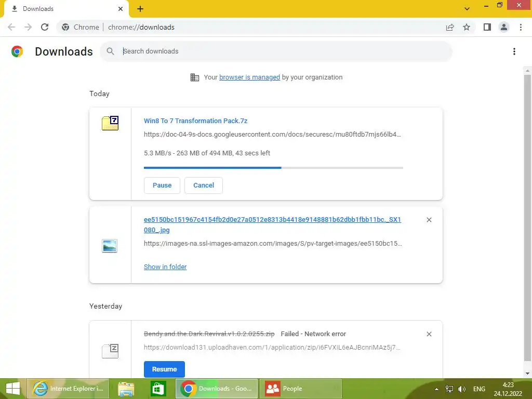Viewport: 532px width, 399px height.
Task: Switch to Internet Explorer in taskbar
Action: [x=68, y=389]
